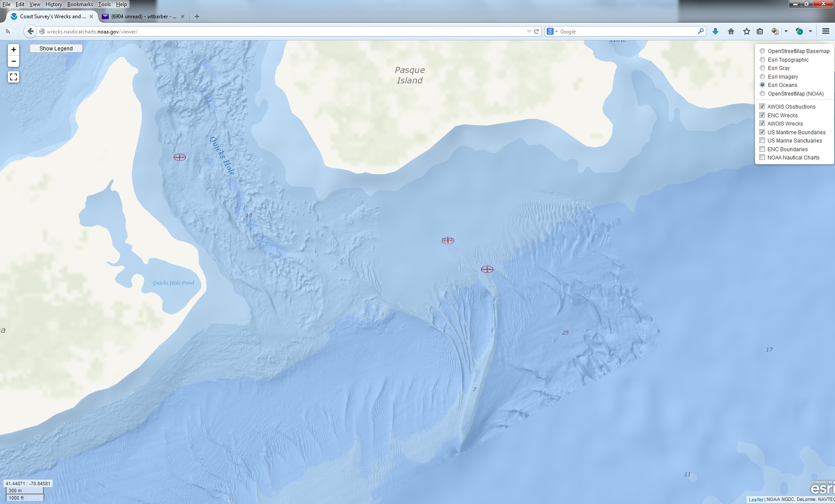Select Esri Imagery basemap
835x504 pixels.
762,77
